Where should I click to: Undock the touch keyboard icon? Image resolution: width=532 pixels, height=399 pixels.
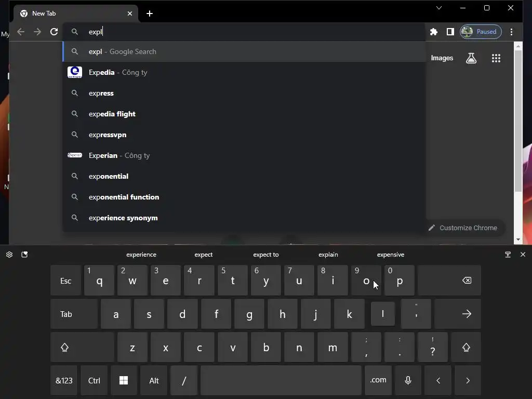click(x=508, y=255)
